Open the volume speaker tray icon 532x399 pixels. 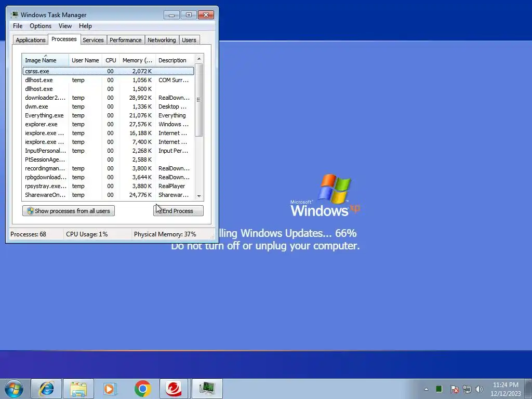(479, 389)
